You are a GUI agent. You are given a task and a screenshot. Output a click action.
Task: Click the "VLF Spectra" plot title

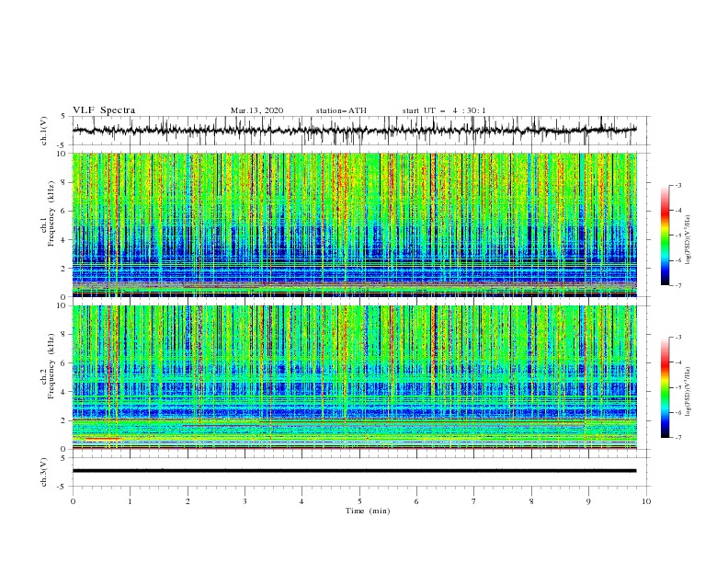click(104, 110)
